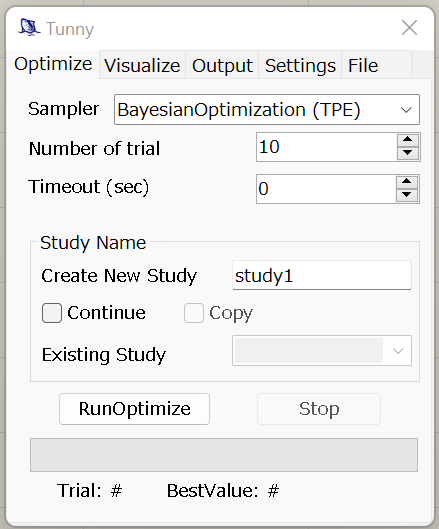Viewport: 439px width, 529px height.
Task: Start optimization with RunOptimize button
Action: coord(134,409)
